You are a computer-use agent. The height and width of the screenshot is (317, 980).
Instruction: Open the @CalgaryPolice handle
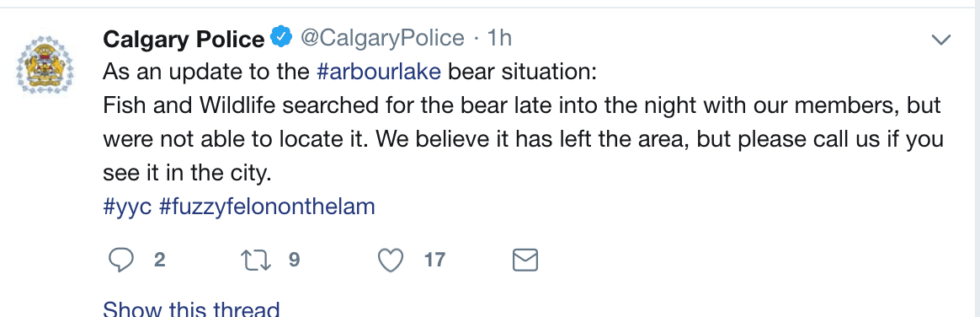(x=382, y=38)
